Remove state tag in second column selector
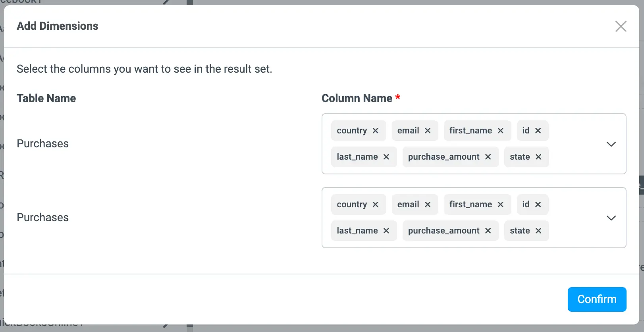644x332 pixels. coord(538,231)
